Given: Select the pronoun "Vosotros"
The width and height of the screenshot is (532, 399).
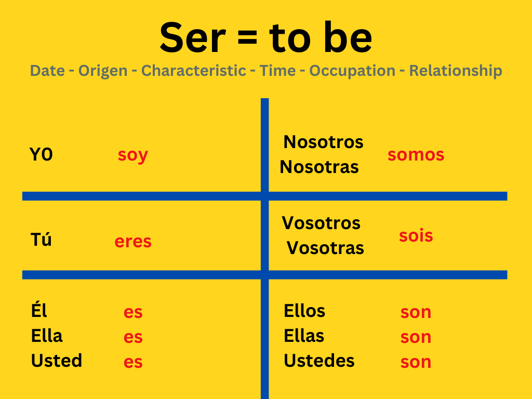Looking at the screenshot, I should 321,223.
